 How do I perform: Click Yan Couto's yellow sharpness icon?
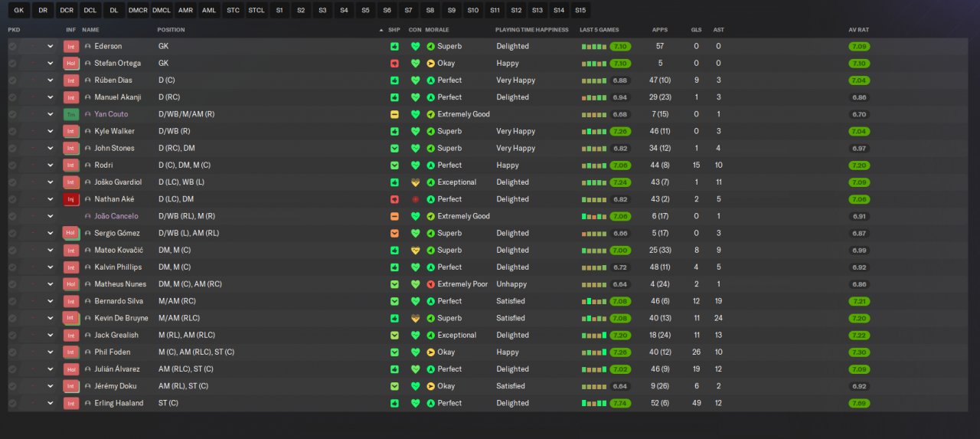[x=394, y=114]
